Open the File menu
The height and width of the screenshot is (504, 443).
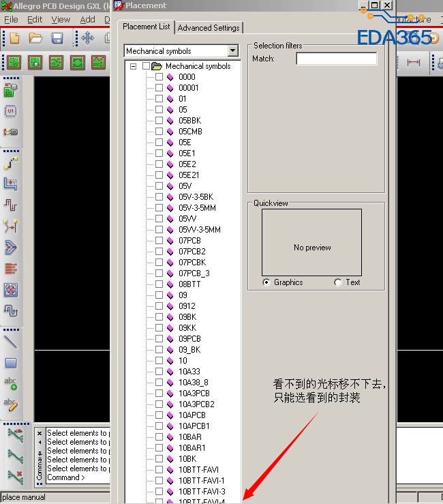pyautogui.click(x=11, y=20)
